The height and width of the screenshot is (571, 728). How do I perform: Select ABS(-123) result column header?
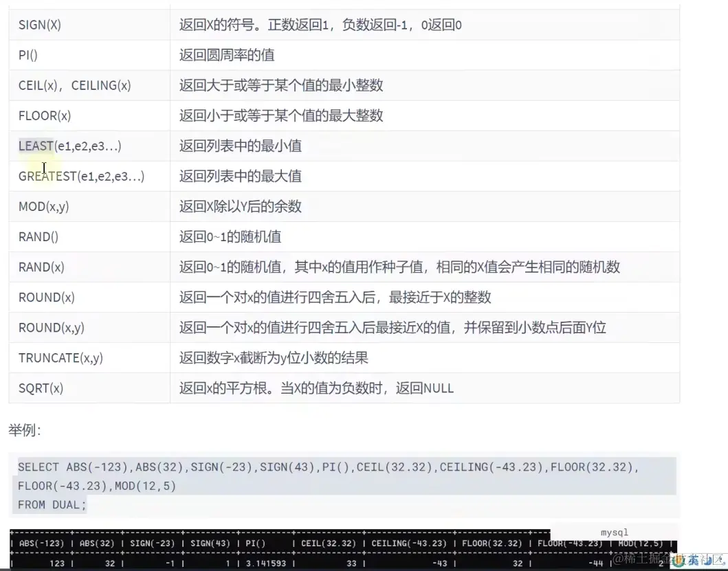pyautogui.click(x=41, y=543)
